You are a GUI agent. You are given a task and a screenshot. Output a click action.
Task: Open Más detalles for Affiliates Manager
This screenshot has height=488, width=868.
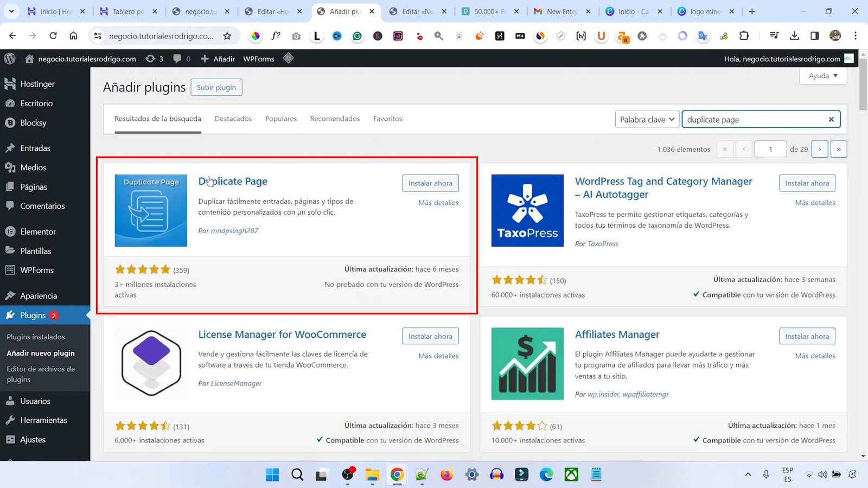click(x=815, y=356)
